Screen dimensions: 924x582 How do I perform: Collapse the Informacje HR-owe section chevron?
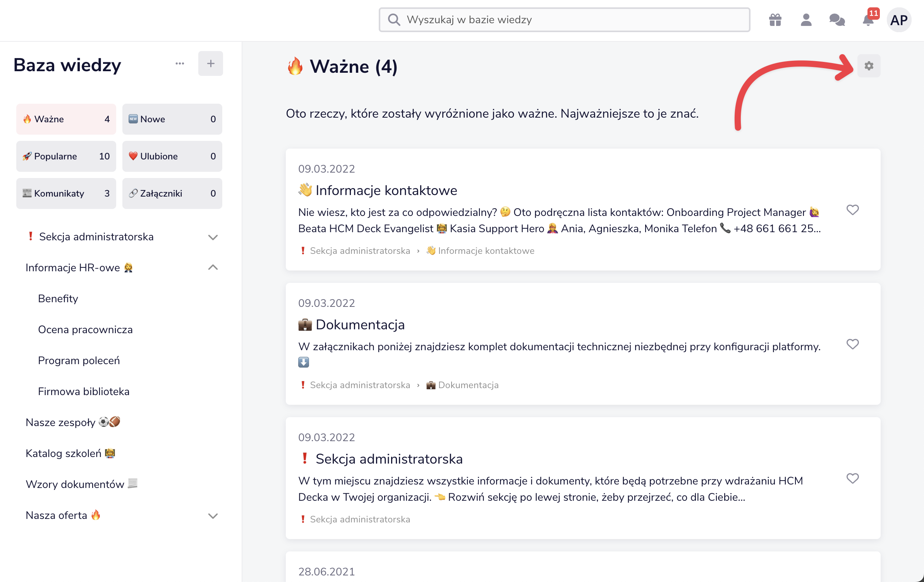pos(213,267)
